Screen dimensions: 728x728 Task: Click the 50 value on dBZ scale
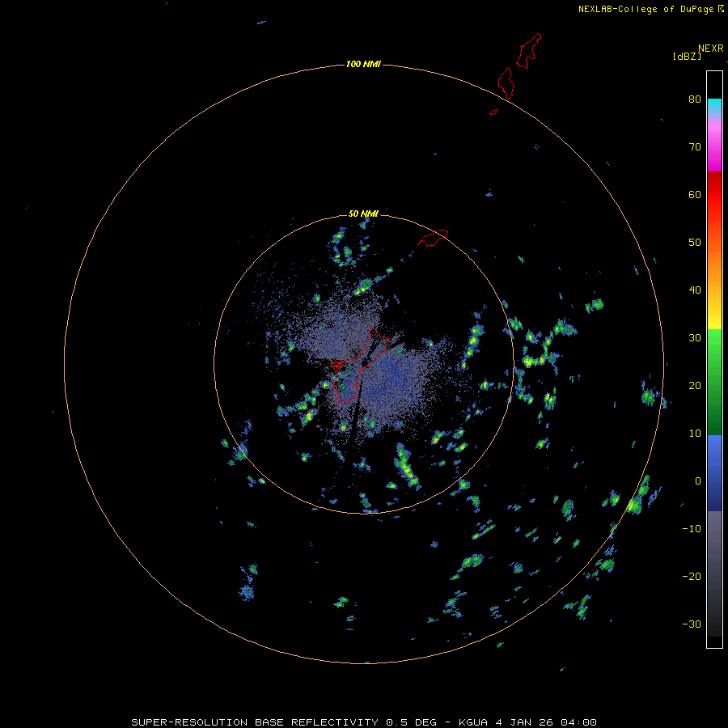[695, 243]
